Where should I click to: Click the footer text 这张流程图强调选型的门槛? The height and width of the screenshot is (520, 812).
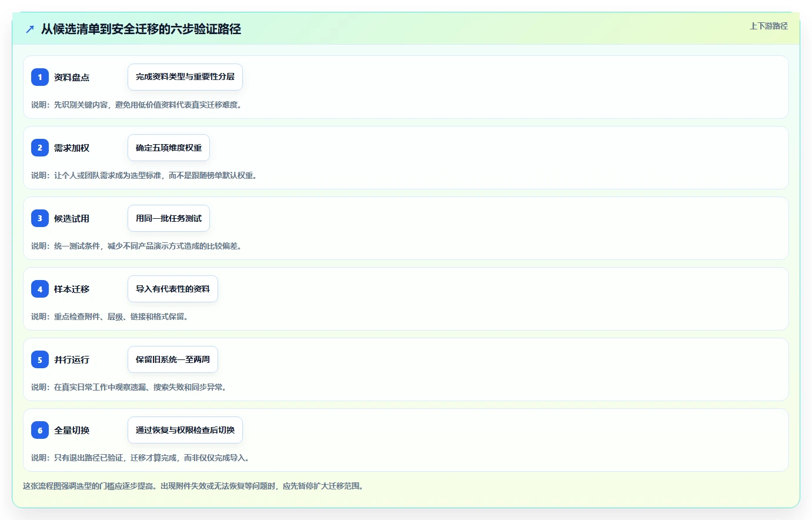tap(193, 486)
